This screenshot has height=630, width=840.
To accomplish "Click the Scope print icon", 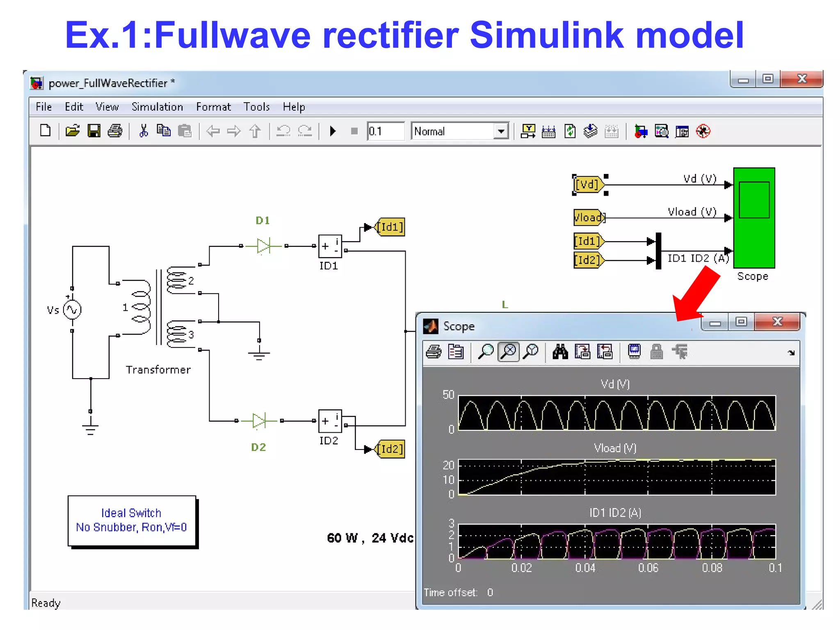I will 434,352.
